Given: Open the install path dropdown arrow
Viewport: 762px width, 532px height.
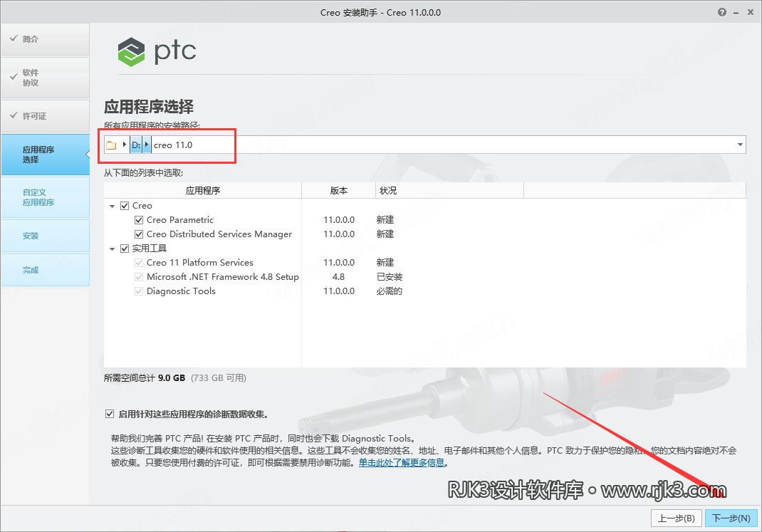Looking at the screenshot, I should [740, 145].
